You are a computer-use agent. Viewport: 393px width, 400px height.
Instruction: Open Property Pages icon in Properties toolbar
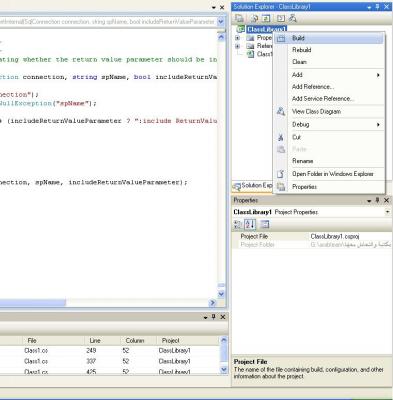coord(264,224)
